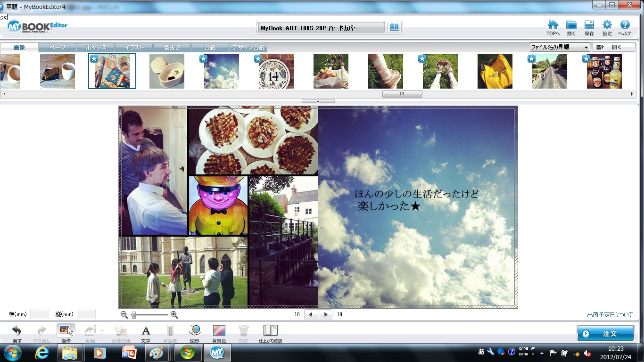Image resolution: width=644 pixels, height=362 pixels.
Task: Select the 文字 text tool
Action: (x=146, y=331)
